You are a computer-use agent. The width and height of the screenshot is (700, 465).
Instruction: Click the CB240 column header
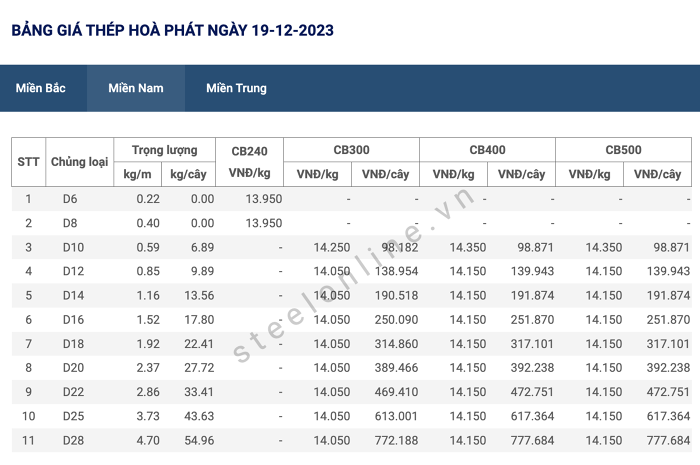[x=249, y=162]
